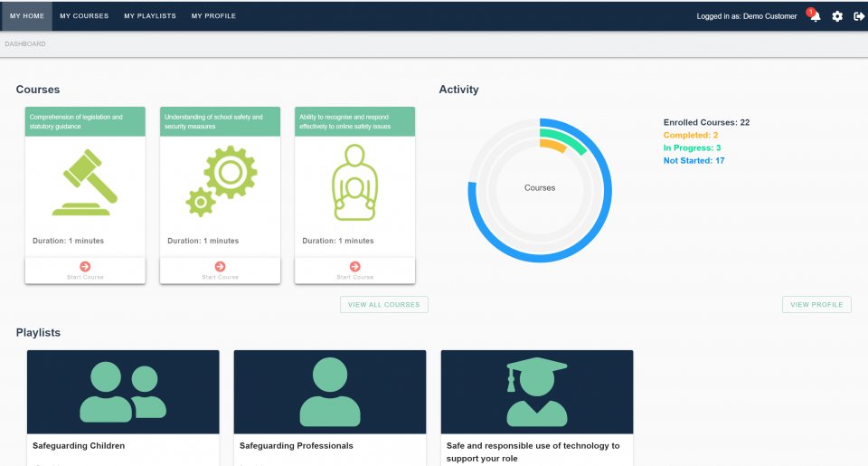868x466 pixels.
Task: Open the Safeguarding Children playlist title
Action: [79, 445]
